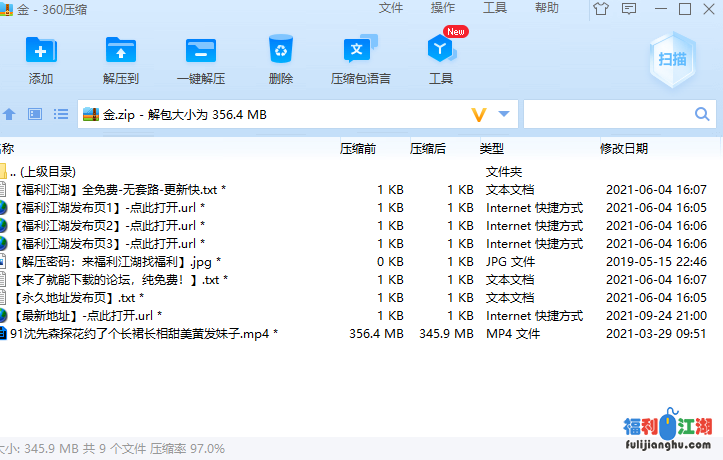Open the 操作 menu

tap(443, 8)
